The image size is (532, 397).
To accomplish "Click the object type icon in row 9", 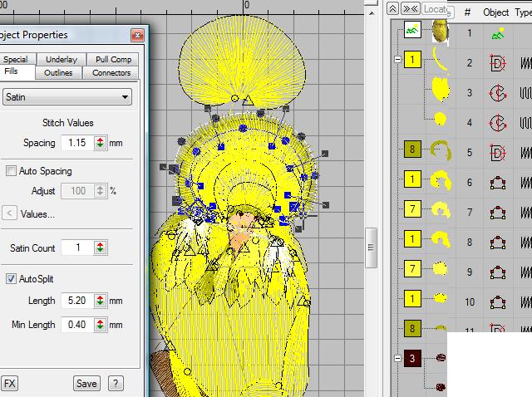I will click(496, 272).
